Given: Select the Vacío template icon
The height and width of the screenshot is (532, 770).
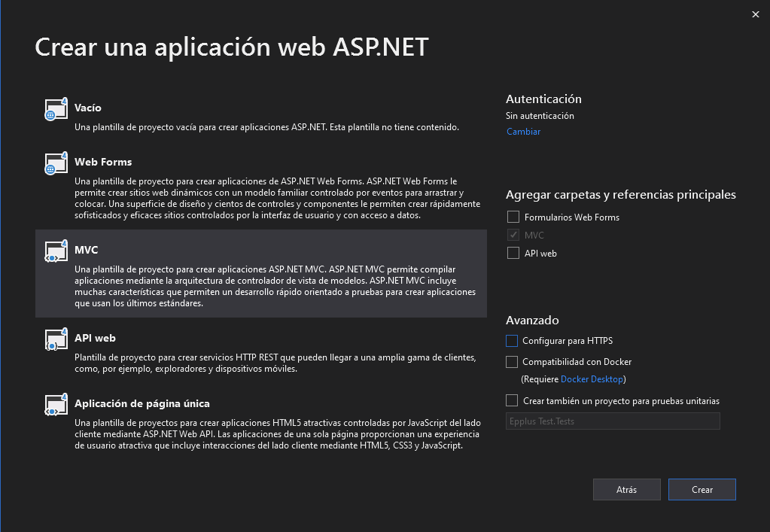Looking at the screenshot, I should click(56, 109).
